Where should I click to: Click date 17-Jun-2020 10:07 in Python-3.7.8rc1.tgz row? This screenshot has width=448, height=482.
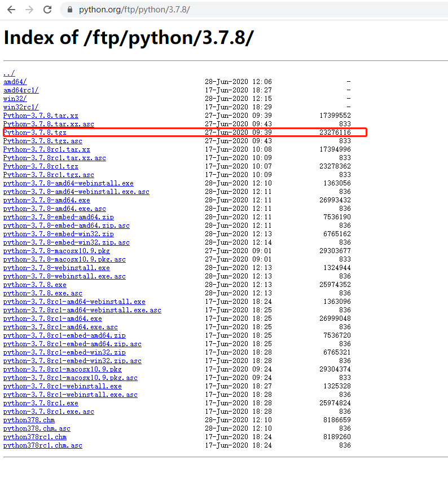click(239, 166)
